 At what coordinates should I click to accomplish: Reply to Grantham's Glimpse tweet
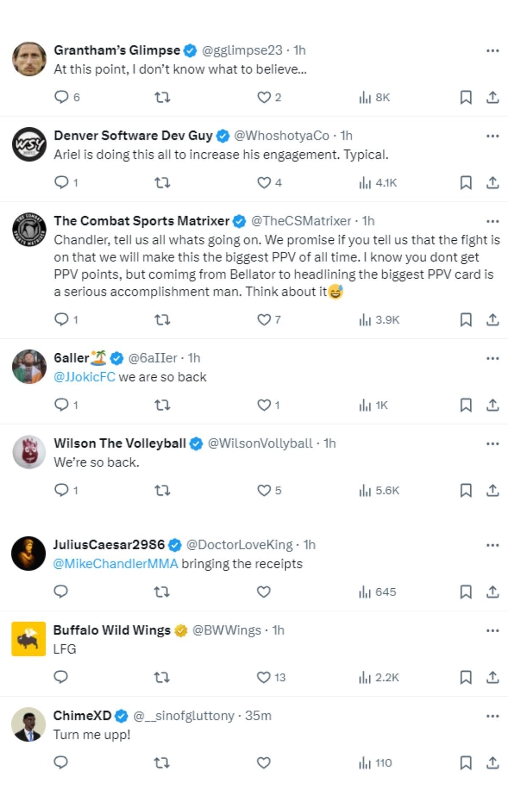tap(61, 97)
